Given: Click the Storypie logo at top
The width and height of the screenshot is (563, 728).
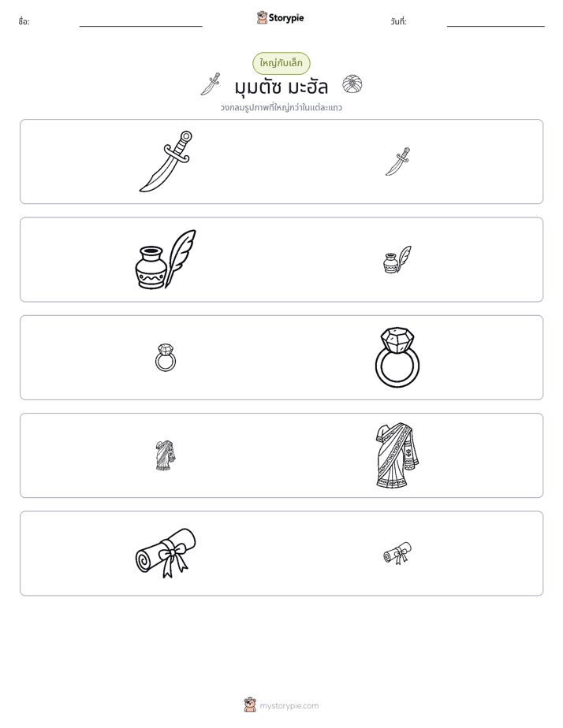Looking at the screenshot, I should [x=281, y=17].
